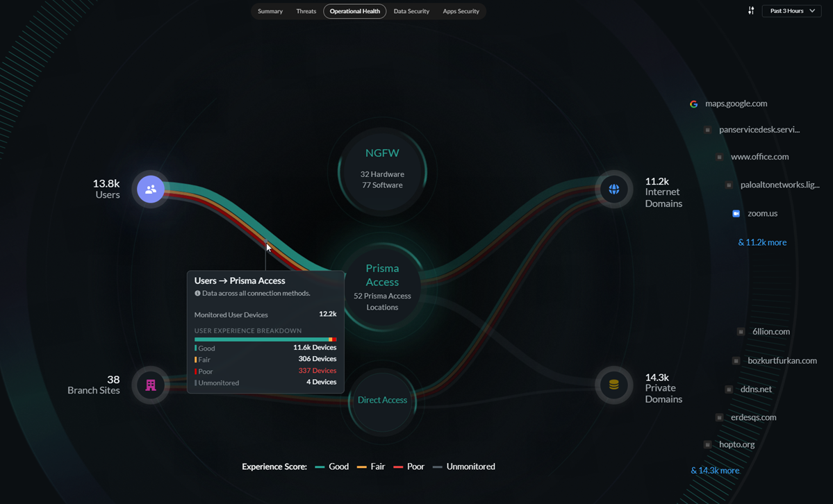This screenshot has height=504, width=833.
Task: Click the Users node icon
Action: click(151, 189)
